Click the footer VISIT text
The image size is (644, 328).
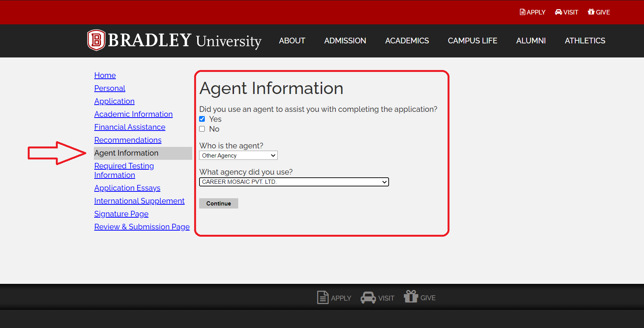[x=386, y=298]
